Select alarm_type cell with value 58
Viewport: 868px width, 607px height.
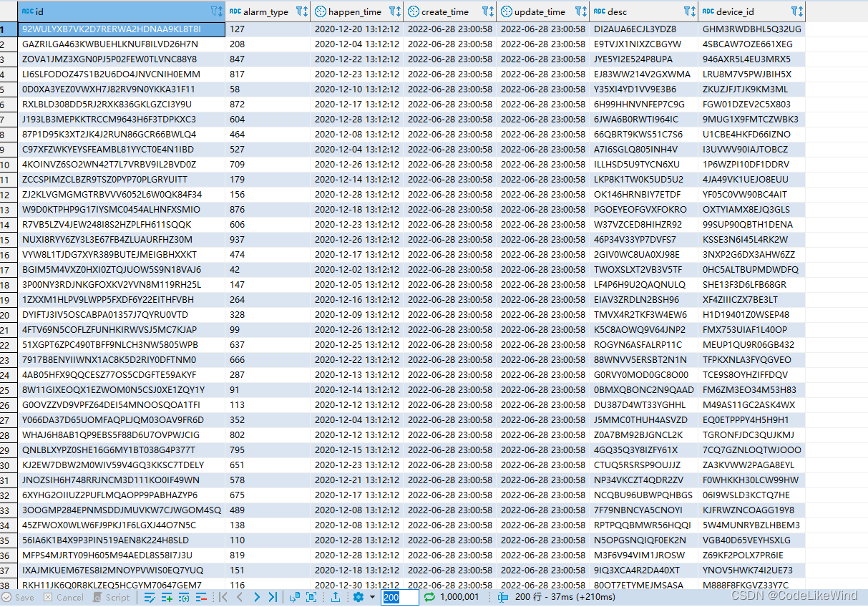click(x=268, y=89)
